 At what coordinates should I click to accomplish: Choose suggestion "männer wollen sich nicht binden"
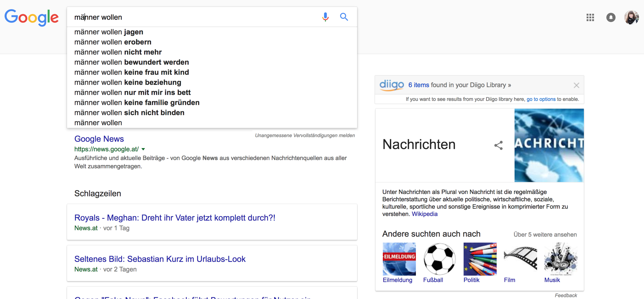pyautogui.click(x=129, y=113)
